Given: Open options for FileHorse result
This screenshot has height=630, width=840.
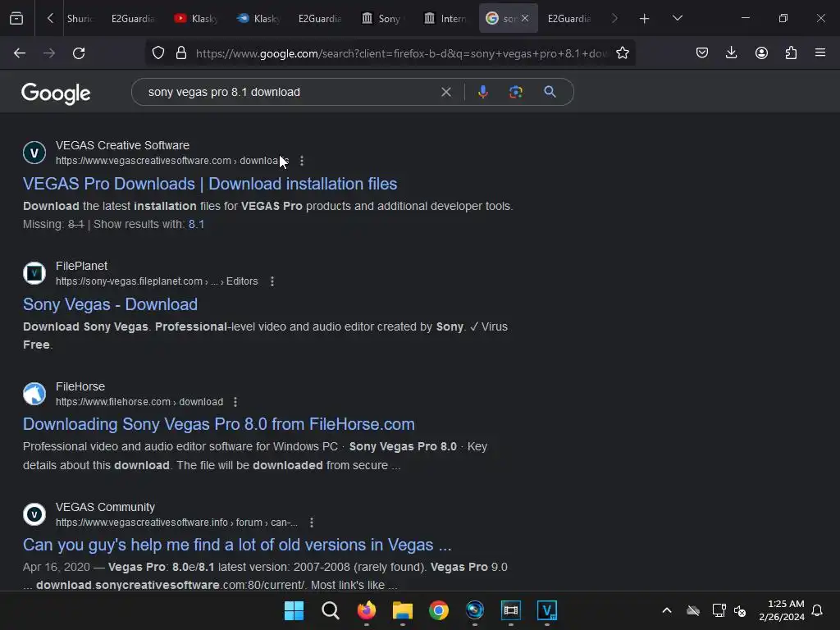Looking at the screenshot, I should point(235,402).
